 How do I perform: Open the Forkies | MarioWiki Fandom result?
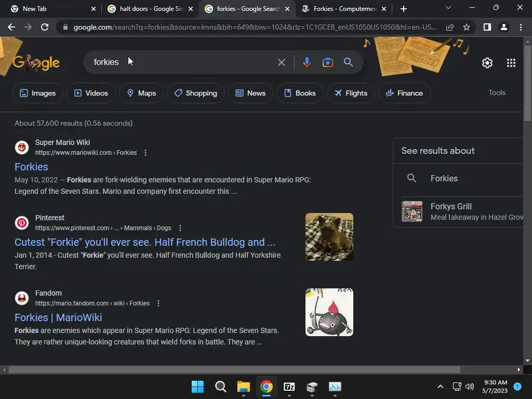click(58, 317)
